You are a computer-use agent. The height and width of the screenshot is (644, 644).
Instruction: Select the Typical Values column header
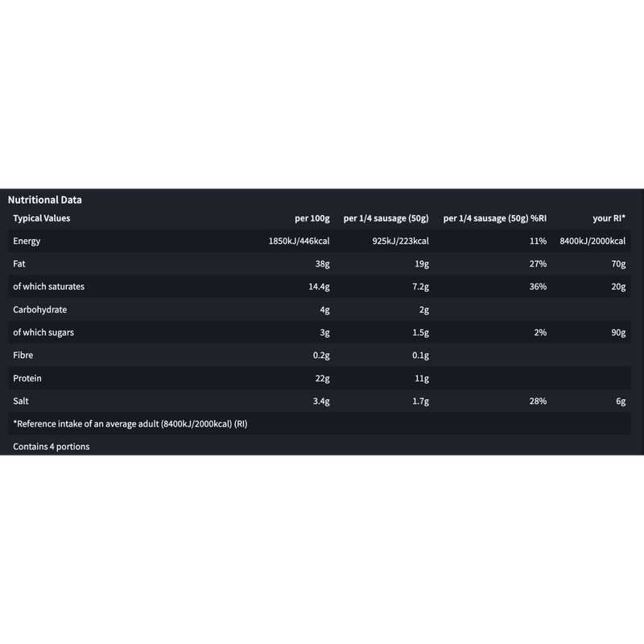[x=42, y=218]
